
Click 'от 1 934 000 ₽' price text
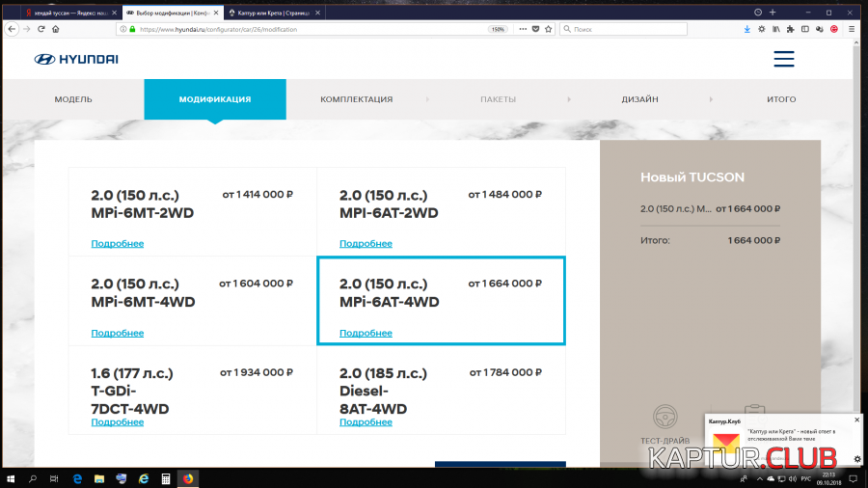coord(257,372)
